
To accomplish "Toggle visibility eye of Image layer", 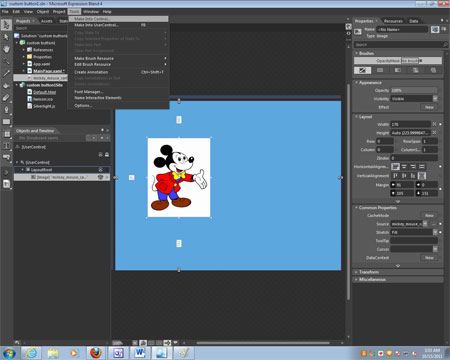I will 100,177.
